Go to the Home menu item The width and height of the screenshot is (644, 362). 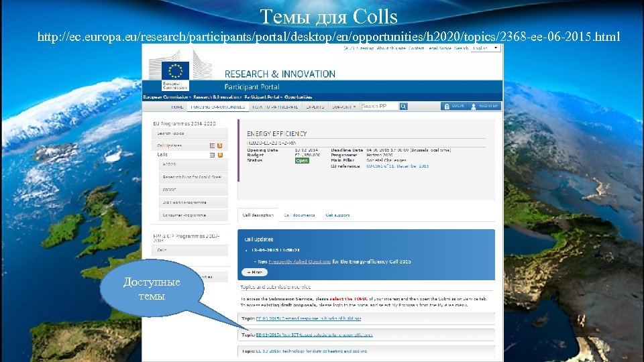[x=177, y=107]
